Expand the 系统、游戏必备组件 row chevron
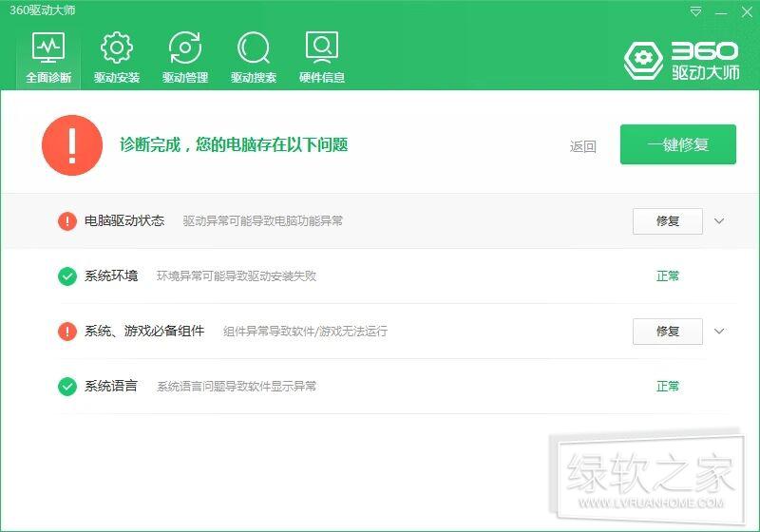Screen dimensions: 760x532 (719, 332)
